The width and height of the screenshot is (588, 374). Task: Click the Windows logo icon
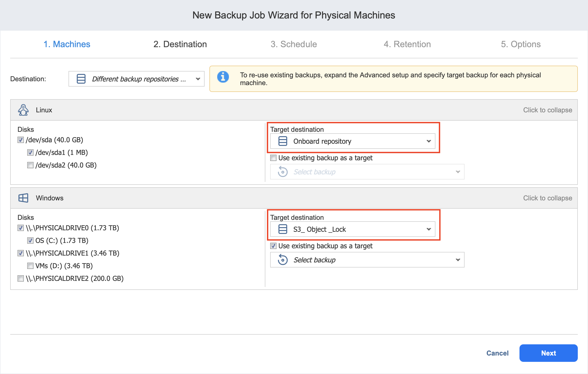click(x=23, y=198)
